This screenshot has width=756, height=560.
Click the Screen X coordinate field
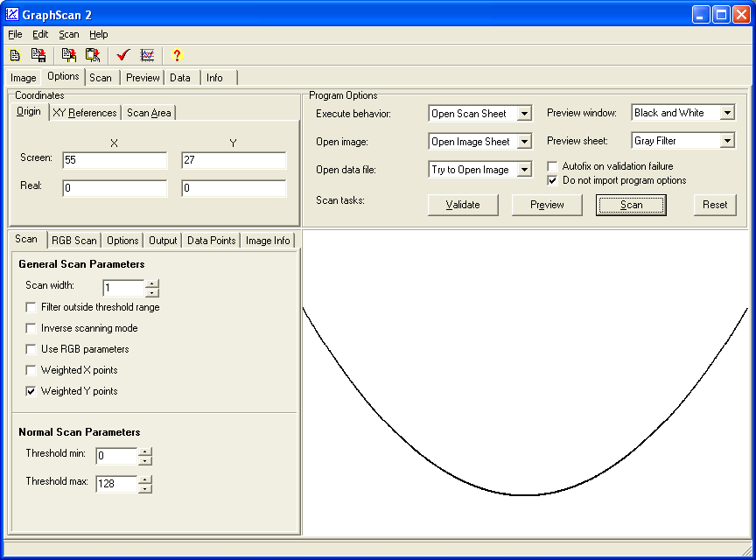114,160
